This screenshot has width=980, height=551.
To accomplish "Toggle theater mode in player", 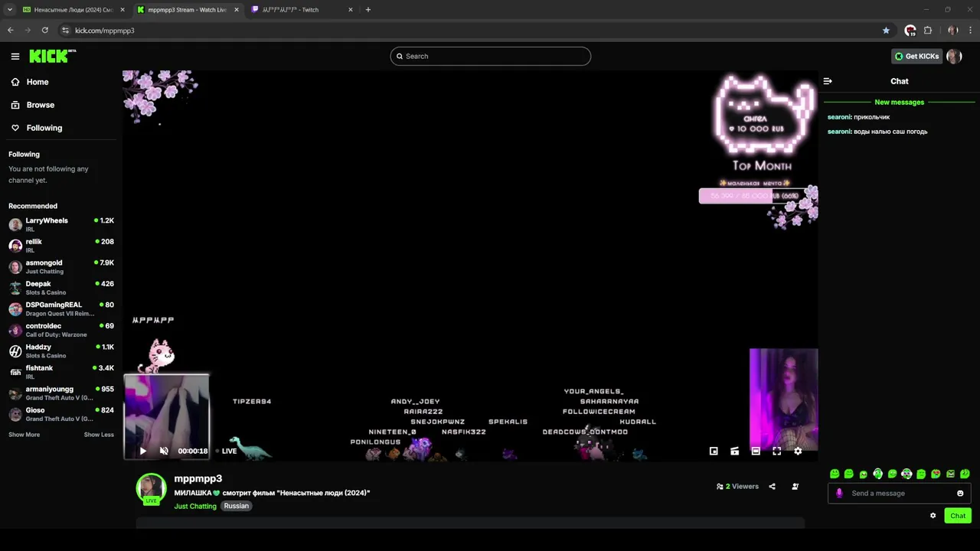I will click(756, 451).
